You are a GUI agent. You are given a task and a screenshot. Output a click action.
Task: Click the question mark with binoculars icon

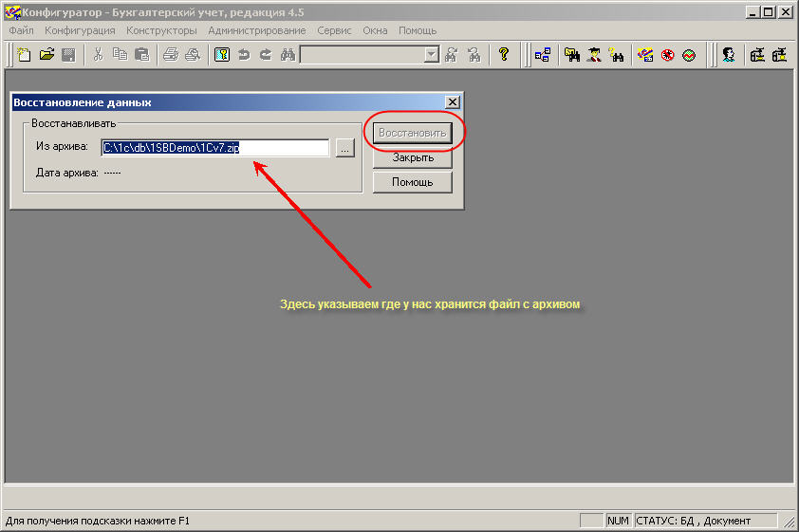(x=616, y=54)
